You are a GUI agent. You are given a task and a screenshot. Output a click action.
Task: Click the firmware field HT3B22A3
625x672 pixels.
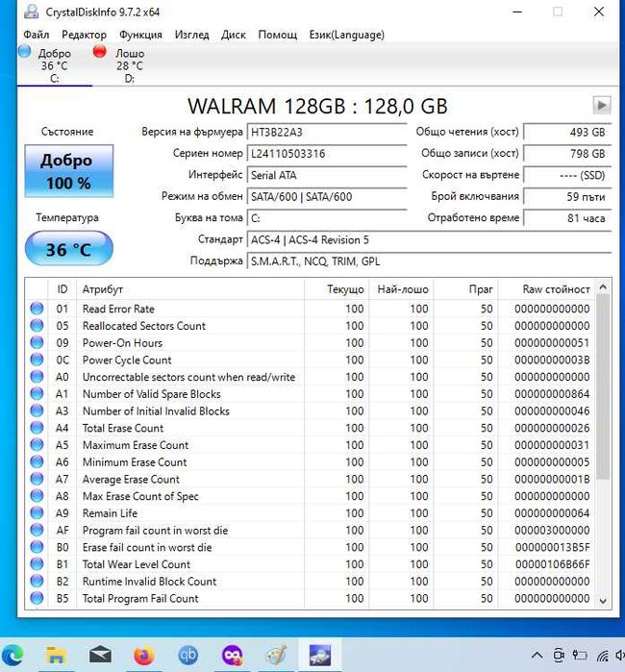coord(327,132)
